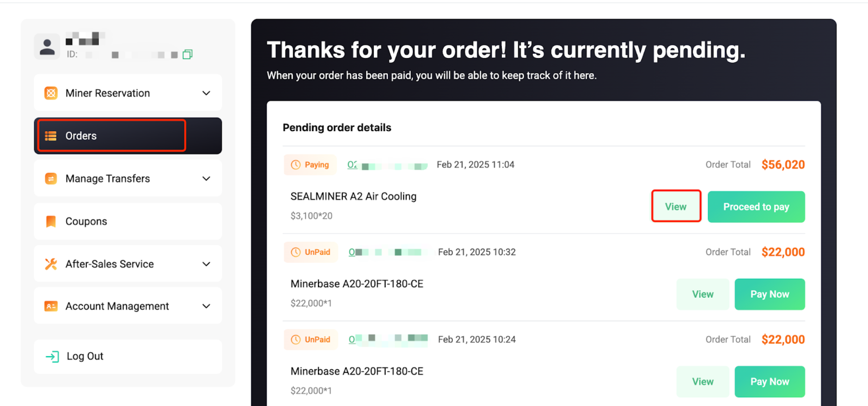
Task: Click Proceed to pay button
Action: coord(756,206)
